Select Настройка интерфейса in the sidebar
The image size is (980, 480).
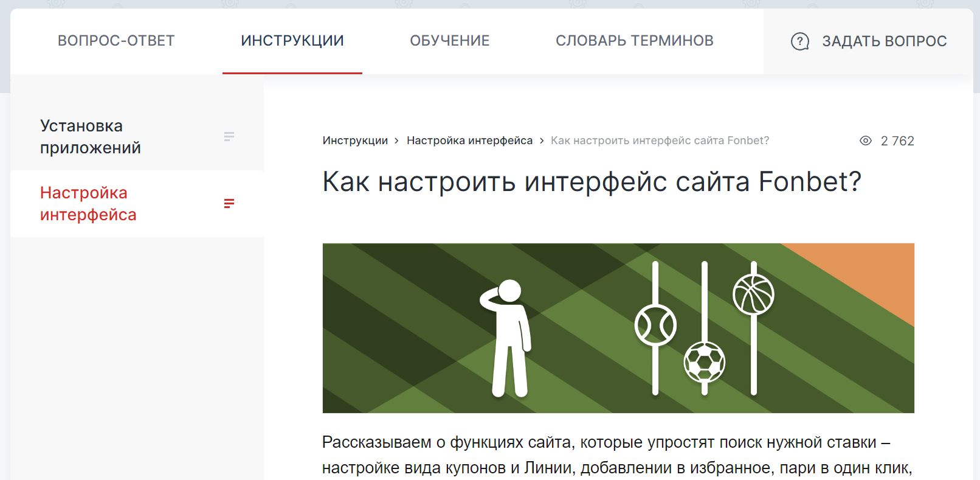click(137, 204)
